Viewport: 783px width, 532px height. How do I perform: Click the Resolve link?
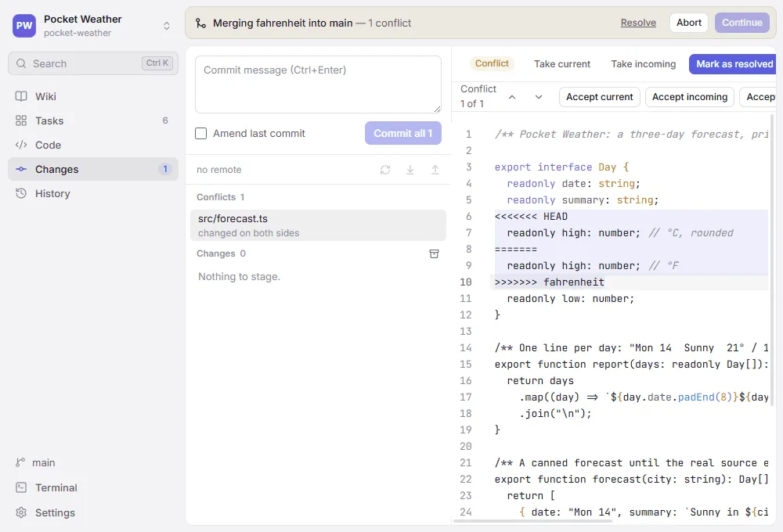click(x=638, y=23)
